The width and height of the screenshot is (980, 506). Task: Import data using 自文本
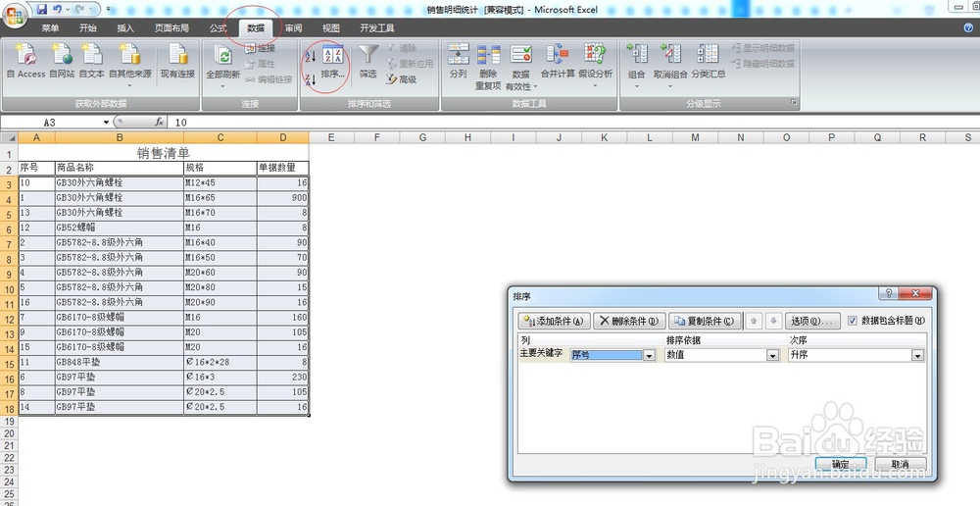pos(92,62)
